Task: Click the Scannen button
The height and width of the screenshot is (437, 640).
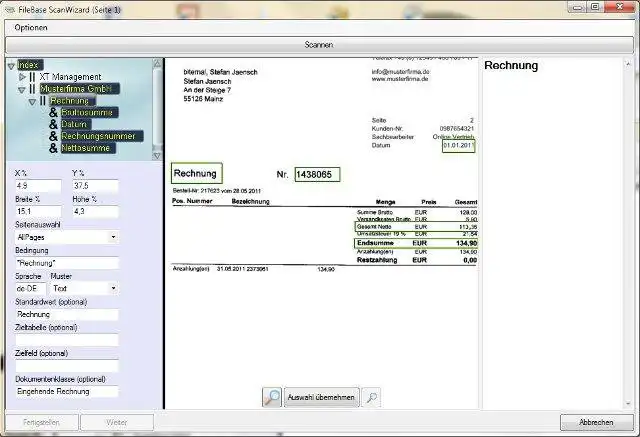Action: [319, 45]
